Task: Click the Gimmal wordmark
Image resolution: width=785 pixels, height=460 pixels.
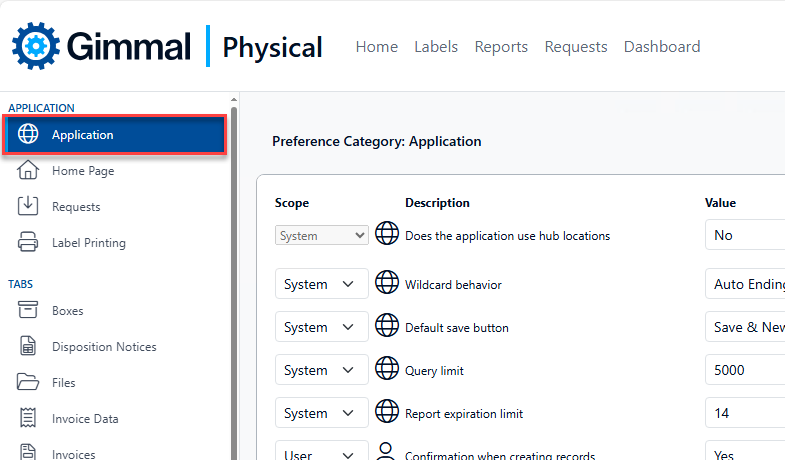Action: (x=129, y=46)
